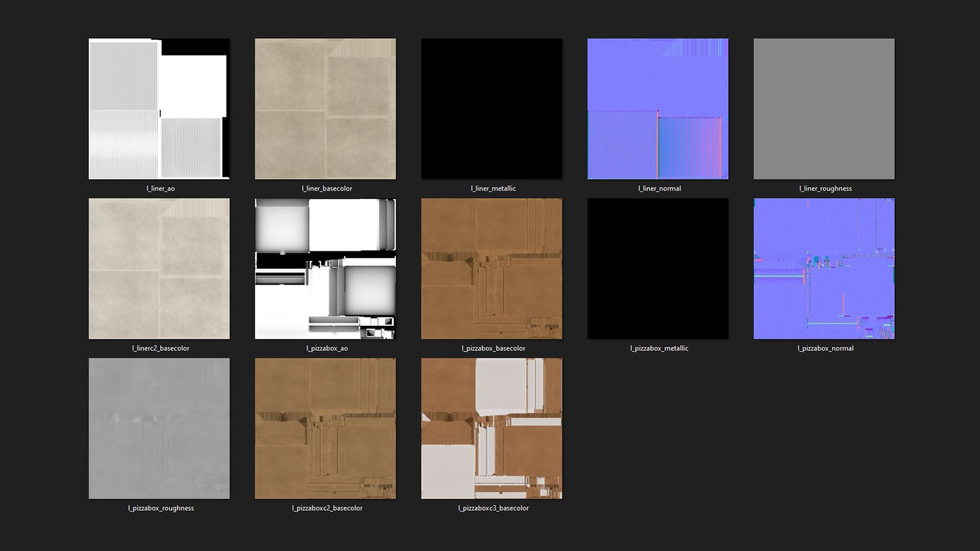Select the l_pizzabox_normal map image
The height and width of the screenshot is (551, 980).
coord(824,268)
